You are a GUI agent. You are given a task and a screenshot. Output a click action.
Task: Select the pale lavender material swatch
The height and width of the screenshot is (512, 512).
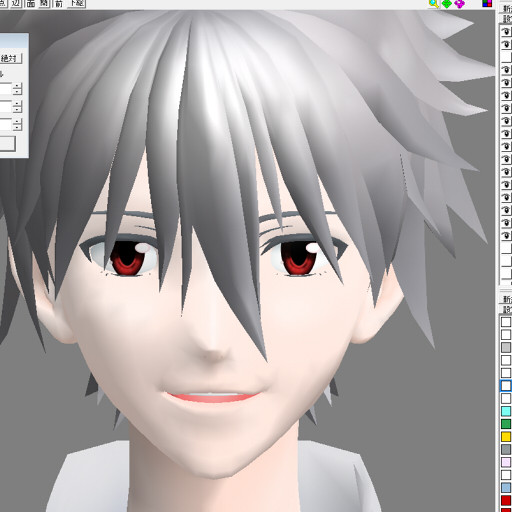[x=506, y=462]
